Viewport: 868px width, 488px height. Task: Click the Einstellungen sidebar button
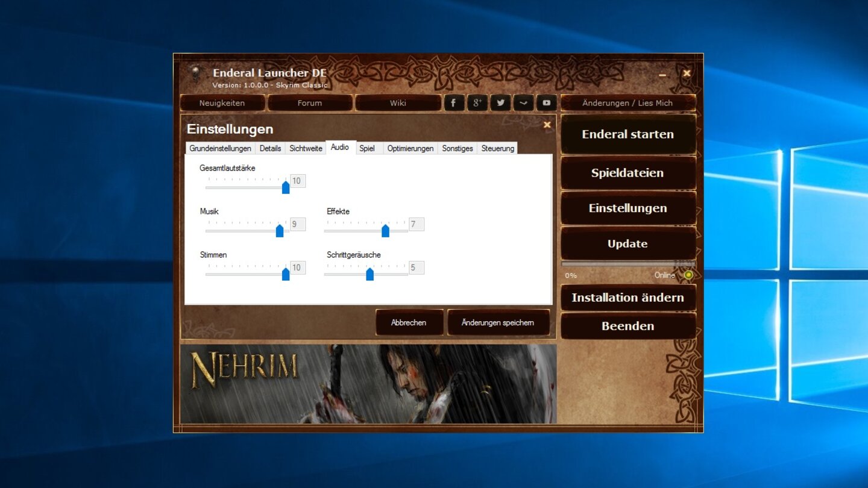(628, 208)
